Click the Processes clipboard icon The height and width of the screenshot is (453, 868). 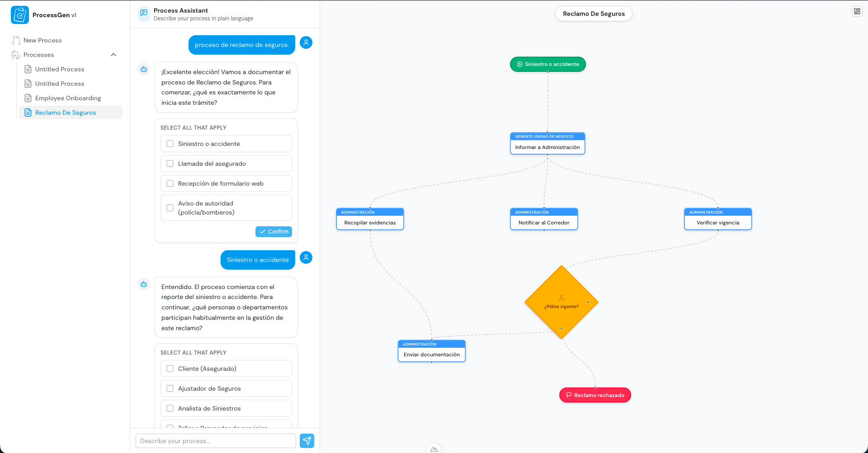tap(15, 55)
